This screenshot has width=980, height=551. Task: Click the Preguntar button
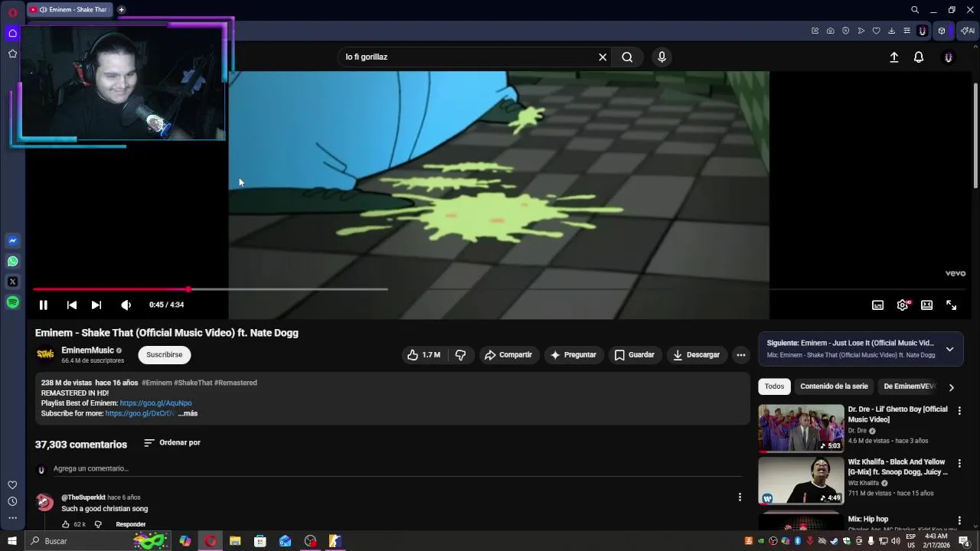pyautogui.click(x=573, y=355)
